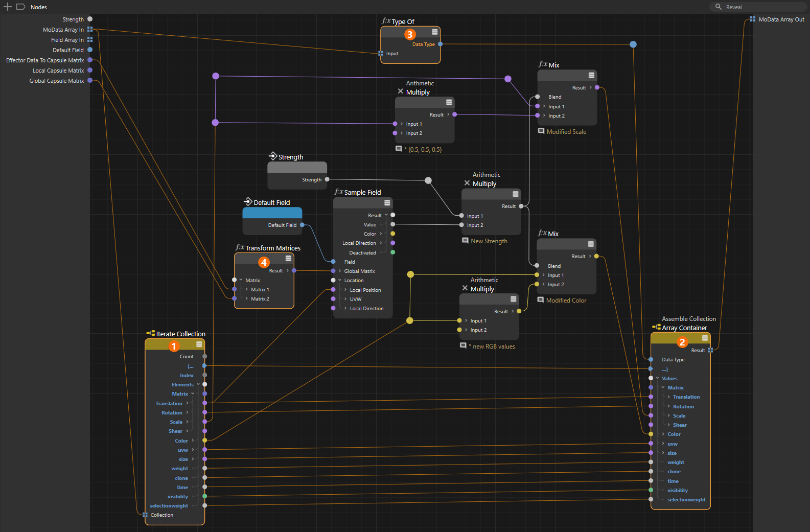Screen dimensions: 810x532
Task: Expand Rotation in Array Container node
Action: 668,406
